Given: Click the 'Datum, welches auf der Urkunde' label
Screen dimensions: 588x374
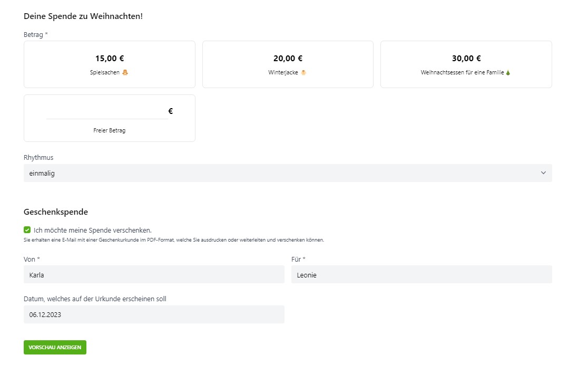Looking at the screenshot, I should 95,299.
